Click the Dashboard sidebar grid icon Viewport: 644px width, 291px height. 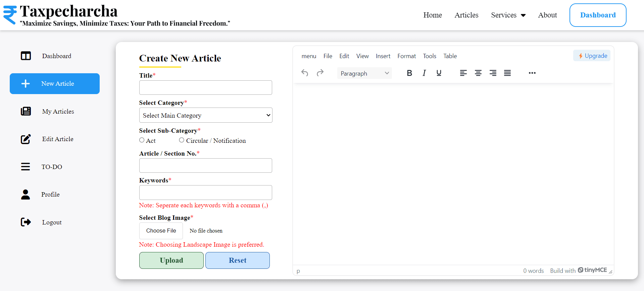[26, 56]
